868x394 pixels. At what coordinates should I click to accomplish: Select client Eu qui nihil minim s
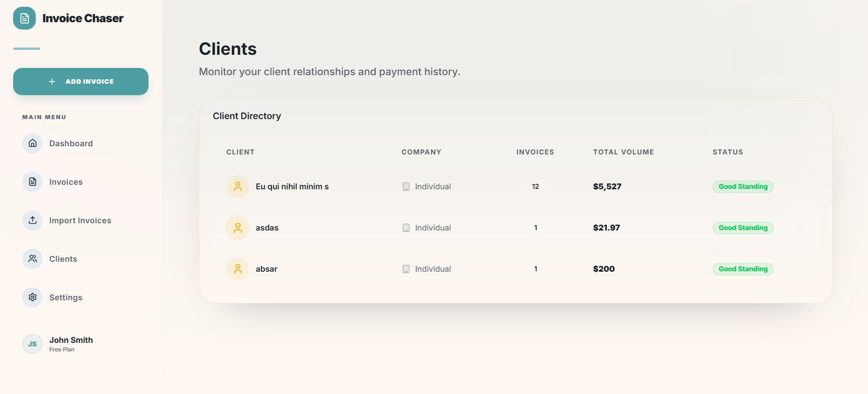click(x=292, y=187)
